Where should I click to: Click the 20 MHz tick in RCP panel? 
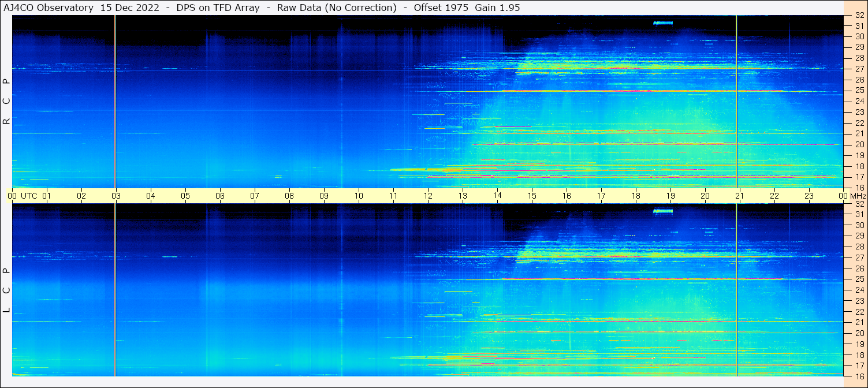coord(859,144)
